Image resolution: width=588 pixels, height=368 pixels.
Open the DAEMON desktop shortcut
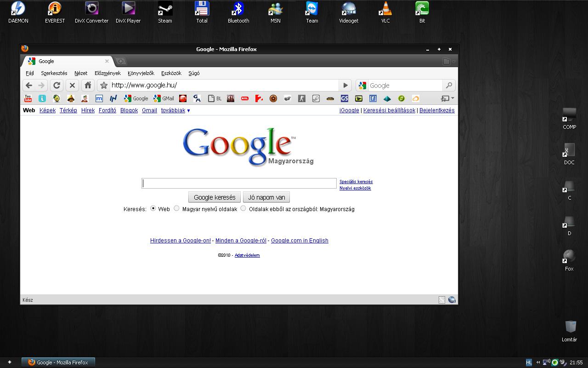[x=18, y=12]
